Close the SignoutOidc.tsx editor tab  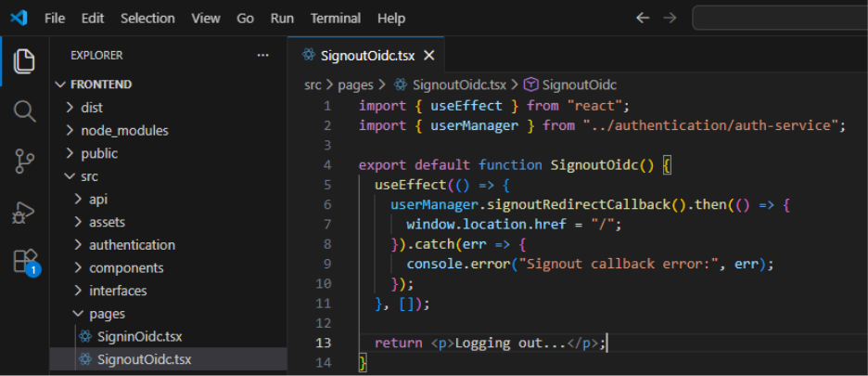tap(428, 56)
